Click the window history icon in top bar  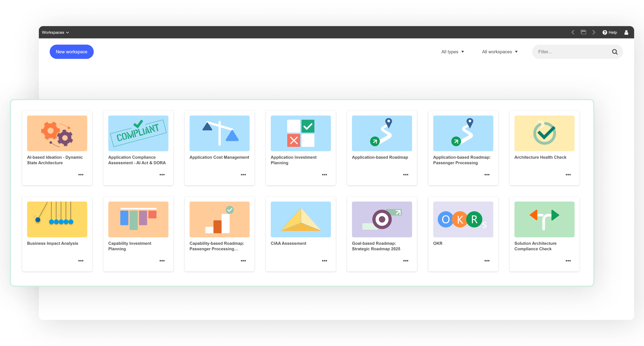click(583, 32)
